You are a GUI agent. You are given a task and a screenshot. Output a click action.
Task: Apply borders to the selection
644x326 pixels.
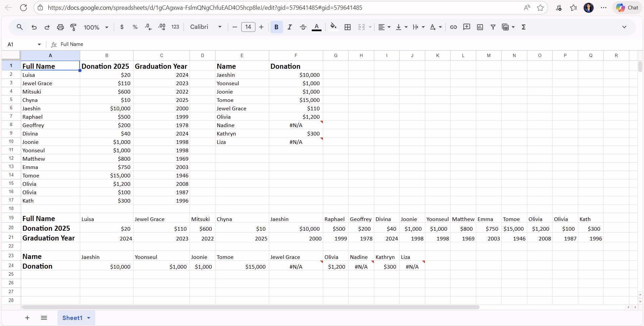347,27
